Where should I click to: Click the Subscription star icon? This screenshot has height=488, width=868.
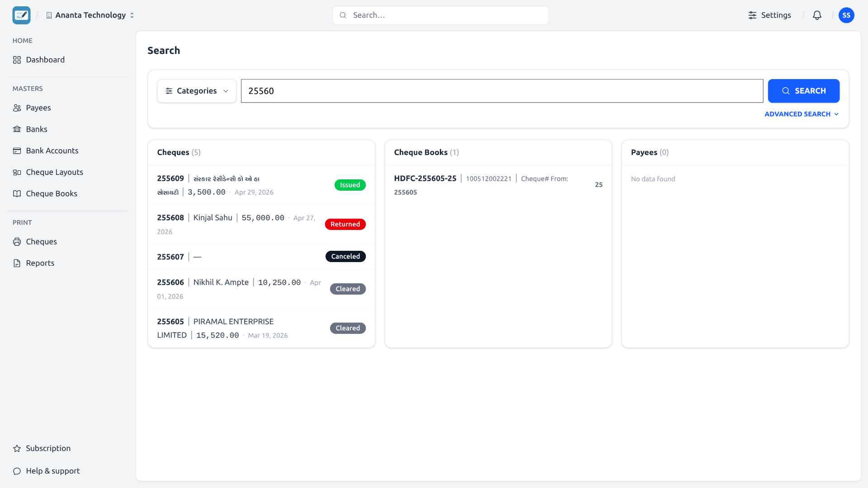(x=17, y=448)
